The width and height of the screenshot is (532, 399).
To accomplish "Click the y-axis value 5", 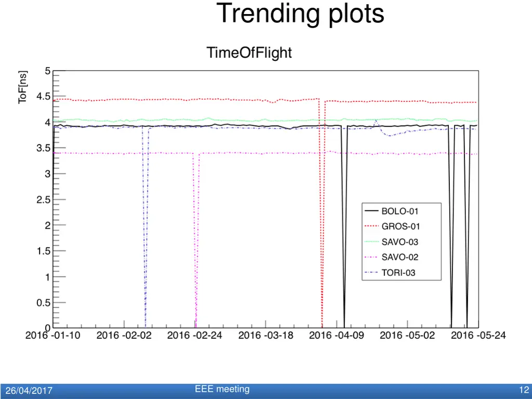I will (x=47, y=71).
